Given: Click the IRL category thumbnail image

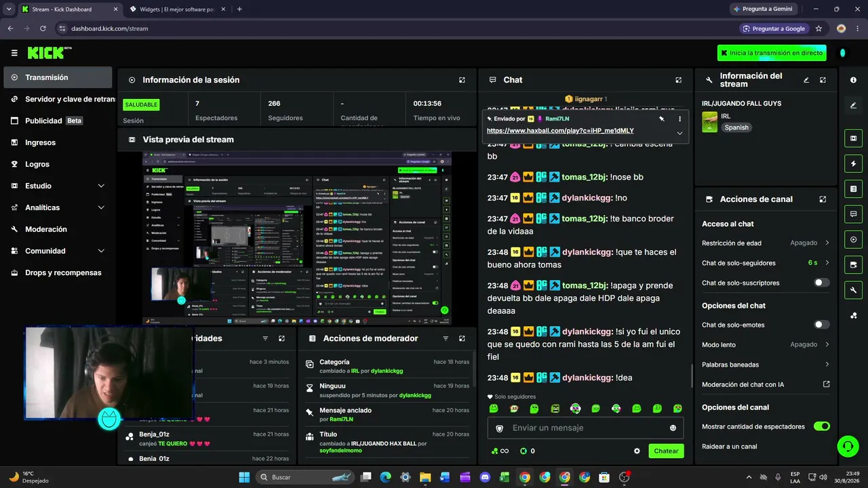Looking at the screenshot, I should point(709,122).
